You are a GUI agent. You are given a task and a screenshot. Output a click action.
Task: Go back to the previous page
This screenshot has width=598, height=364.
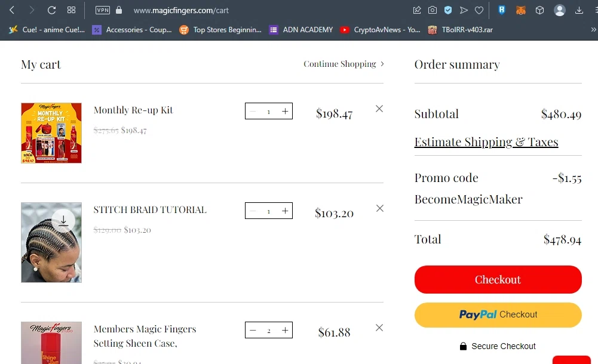(x=12, y=10)
